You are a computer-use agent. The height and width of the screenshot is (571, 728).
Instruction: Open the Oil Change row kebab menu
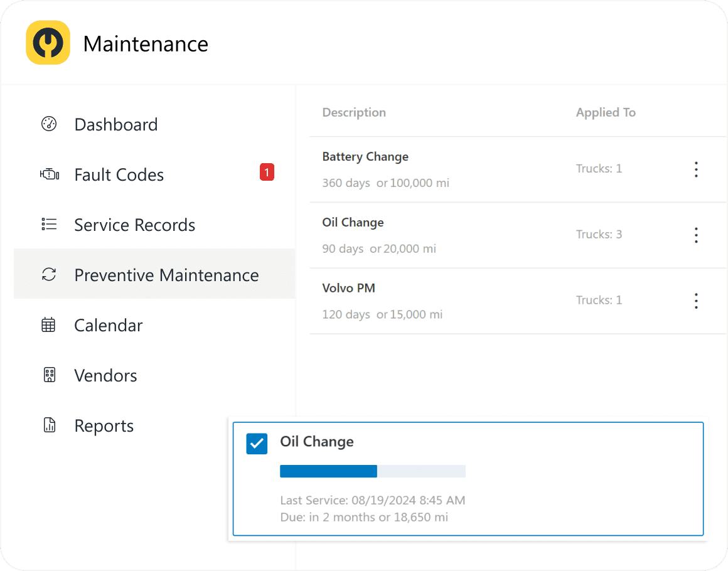pos(696,235)
